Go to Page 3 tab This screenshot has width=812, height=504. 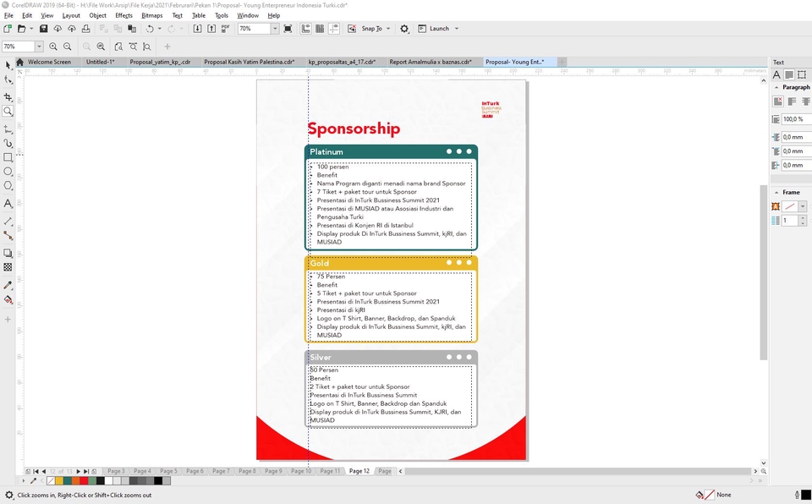click(x=116, y=471)
